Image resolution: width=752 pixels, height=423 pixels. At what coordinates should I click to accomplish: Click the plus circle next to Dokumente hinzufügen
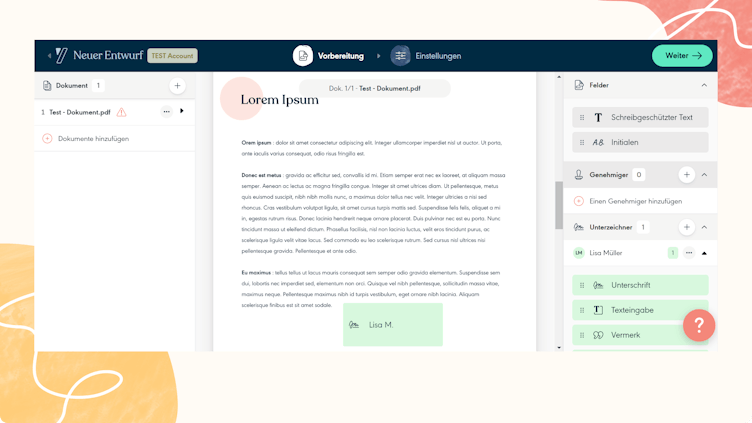[47, 139]
